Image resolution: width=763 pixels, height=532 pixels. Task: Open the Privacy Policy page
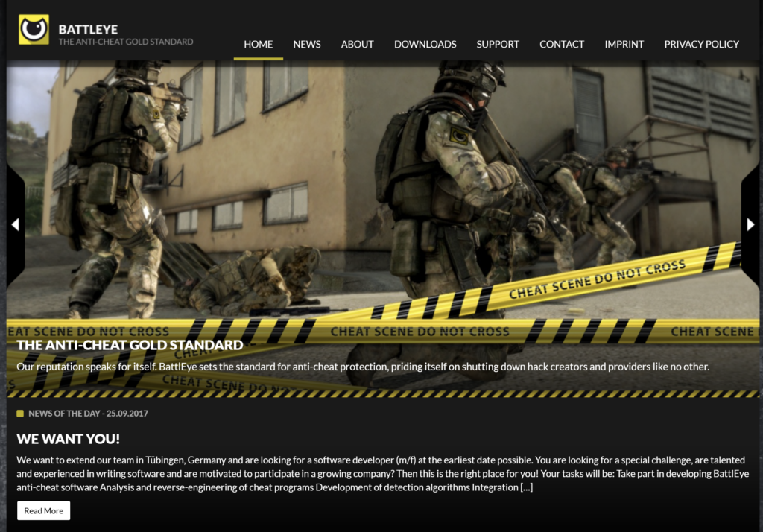click(701, 44)
